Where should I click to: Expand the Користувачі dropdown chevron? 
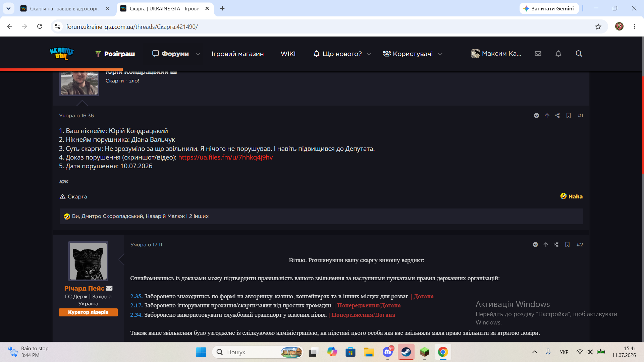click(x=440, y=54)
